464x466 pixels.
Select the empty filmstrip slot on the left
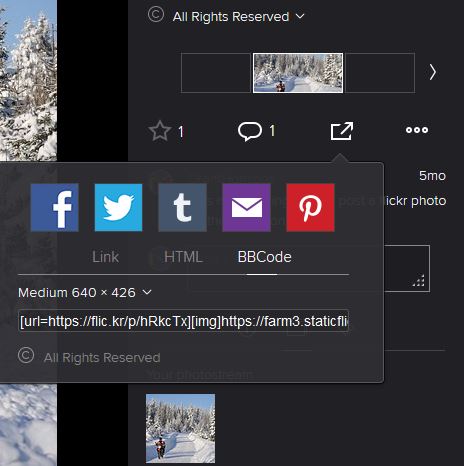(216, 73)
